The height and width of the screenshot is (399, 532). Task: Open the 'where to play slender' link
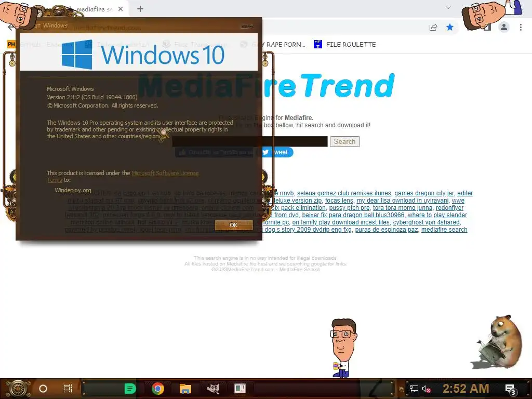pos(437,215)
